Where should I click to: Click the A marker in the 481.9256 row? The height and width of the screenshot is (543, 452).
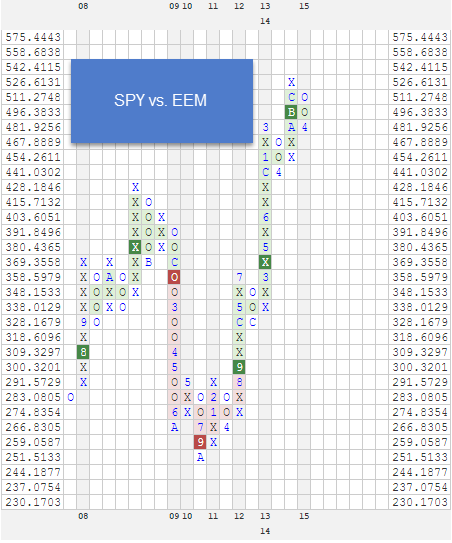(x=291, y=127)
